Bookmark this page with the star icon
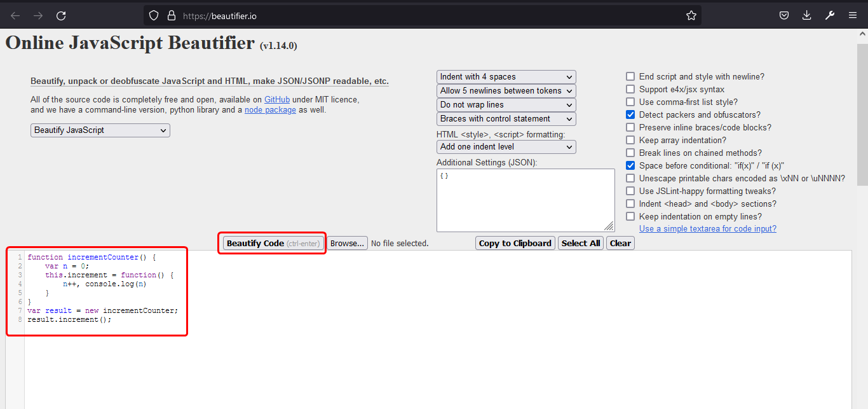868x409 pixels. (691, 15)
